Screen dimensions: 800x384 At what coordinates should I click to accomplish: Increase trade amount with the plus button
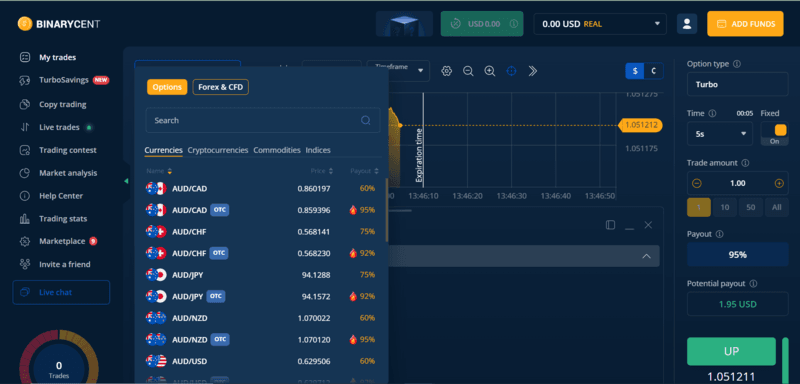pos(779,184)
